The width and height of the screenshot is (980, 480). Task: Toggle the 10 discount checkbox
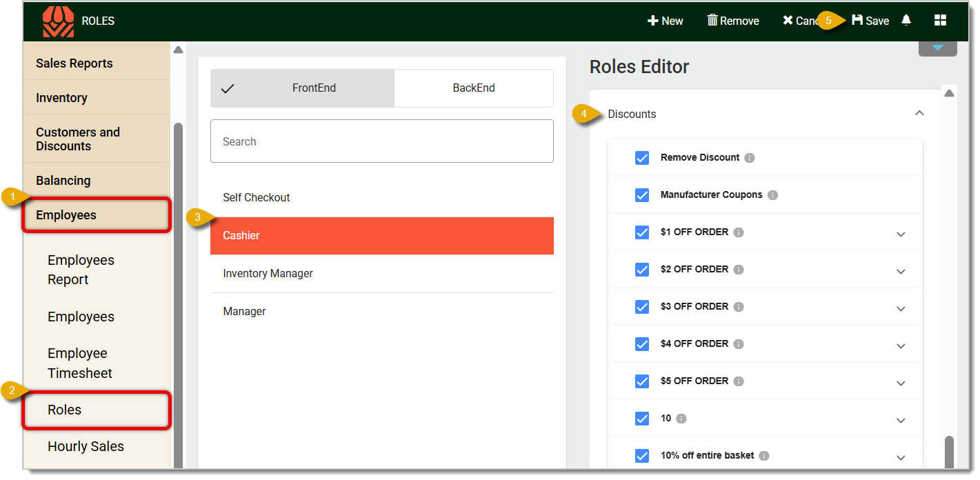click(642, 419)
